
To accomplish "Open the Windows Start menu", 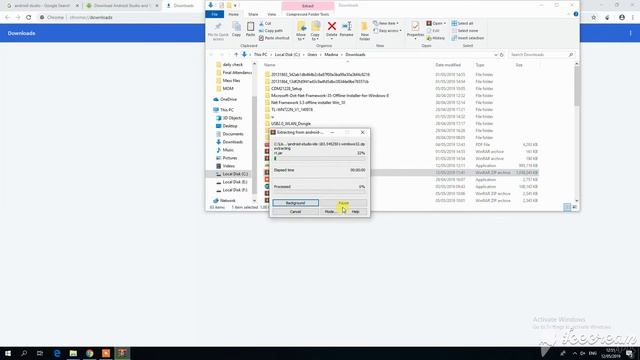I will pos(8,353).
